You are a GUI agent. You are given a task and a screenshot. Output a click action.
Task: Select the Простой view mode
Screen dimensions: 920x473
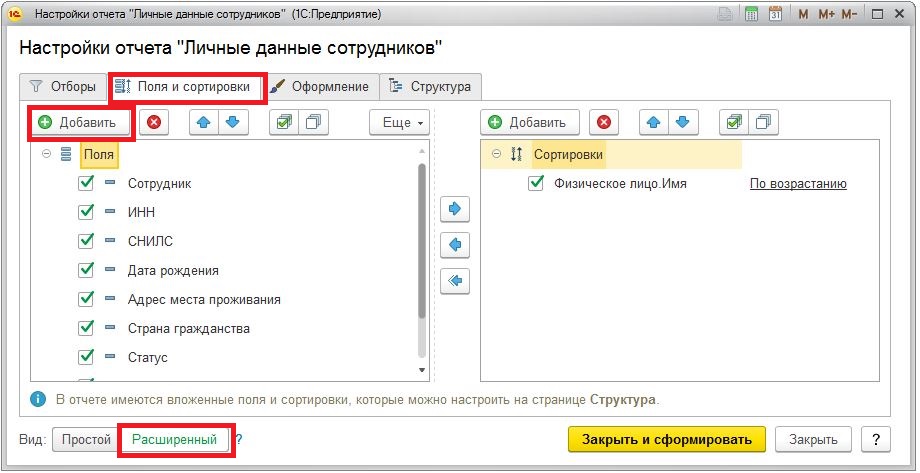[86, 440]
